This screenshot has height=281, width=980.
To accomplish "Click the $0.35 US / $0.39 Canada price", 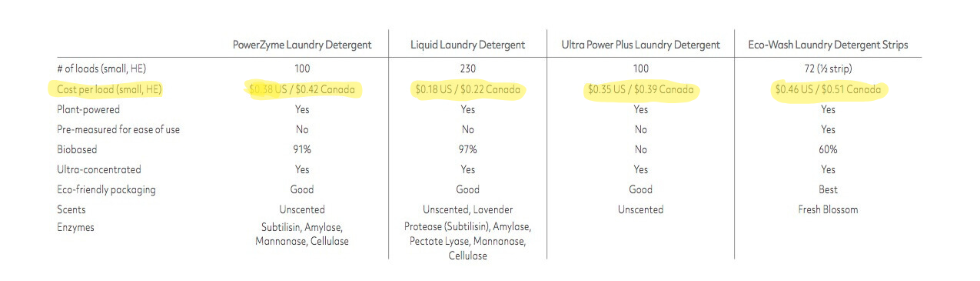I will (640, 90).
